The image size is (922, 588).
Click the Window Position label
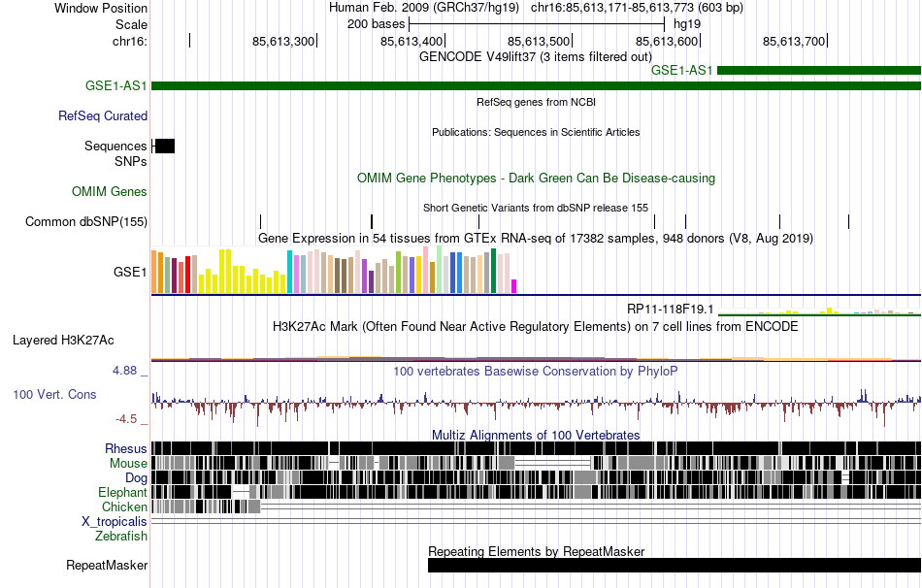(101, 8)
